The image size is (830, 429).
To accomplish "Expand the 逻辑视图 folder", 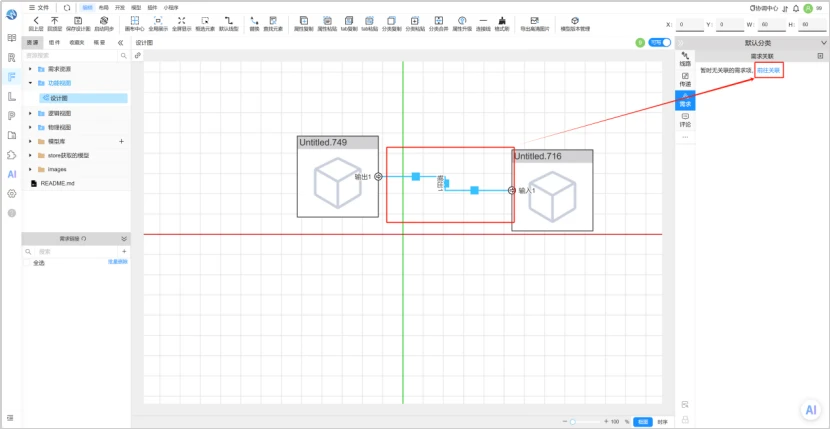I will [x=30, y=113].
